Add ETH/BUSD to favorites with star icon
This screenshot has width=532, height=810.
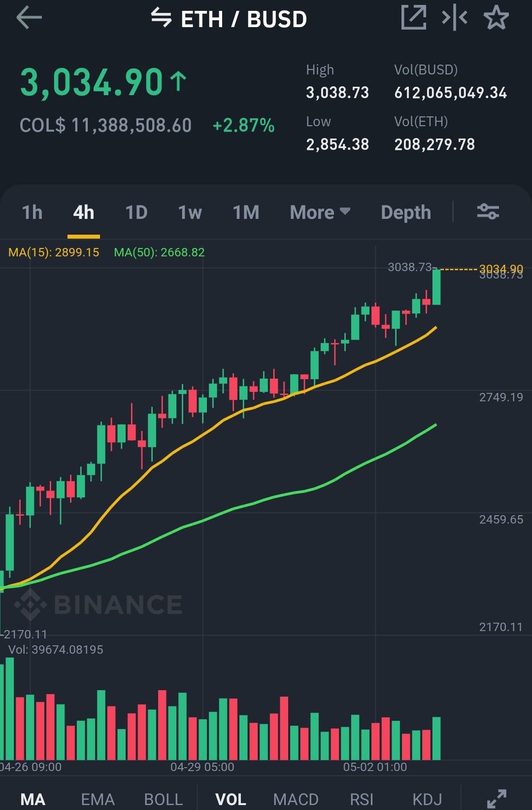coord(496,18)
